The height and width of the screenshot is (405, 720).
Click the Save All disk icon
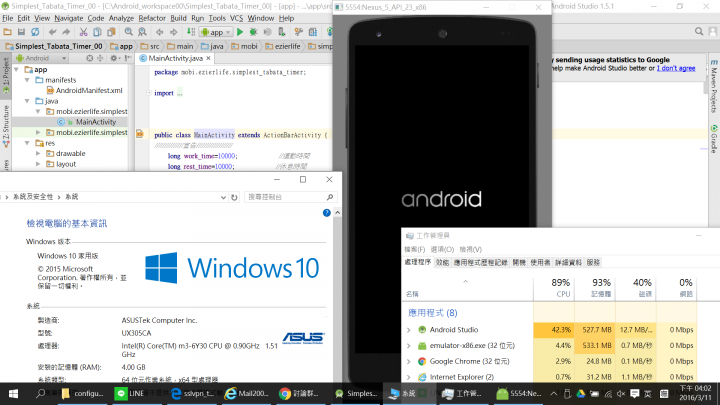click(21, 32)
